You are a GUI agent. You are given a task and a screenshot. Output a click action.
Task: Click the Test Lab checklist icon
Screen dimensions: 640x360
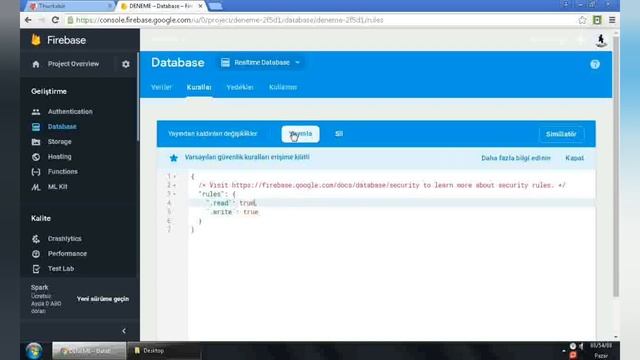coord(36,269)
